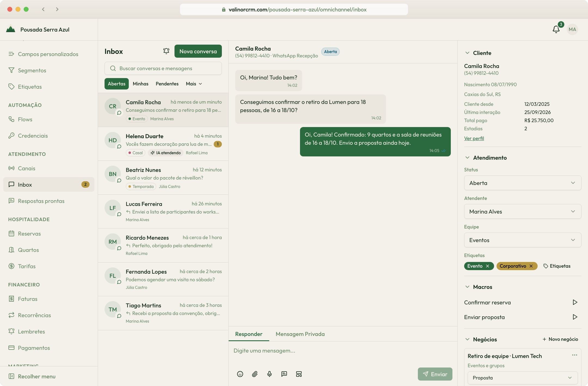Open the templates icon in composer toolbar

click(x=299, y=374)
